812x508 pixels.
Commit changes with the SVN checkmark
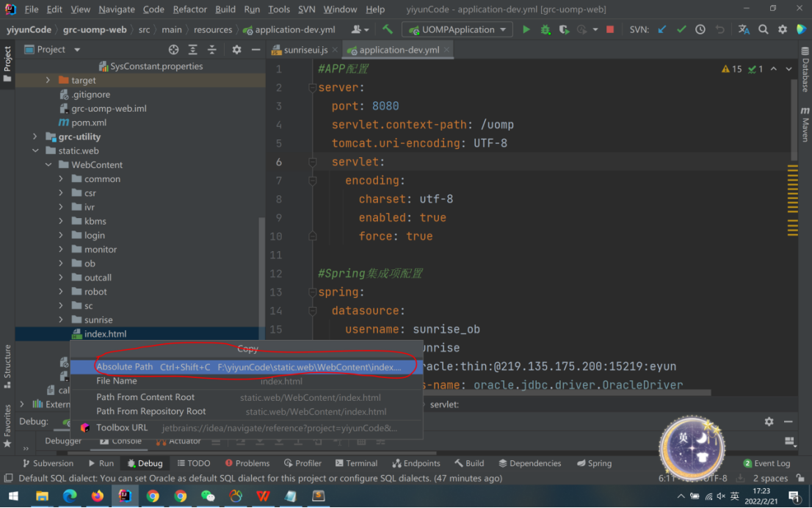click(x=681, y=30)
